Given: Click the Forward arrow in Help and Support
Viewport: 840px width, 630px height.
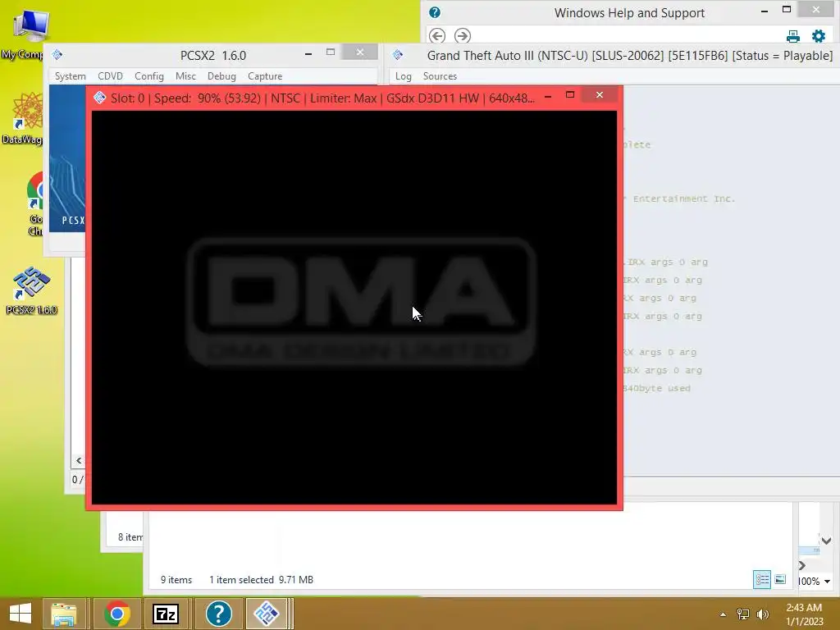Looking at the screenshot, I should pyautogui.click(x=463, y=36).
